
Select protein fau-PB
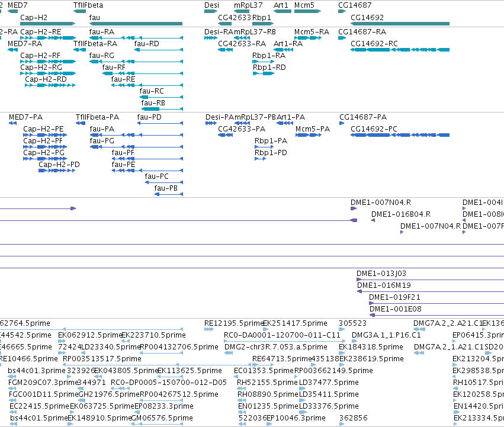pos(166,188)
